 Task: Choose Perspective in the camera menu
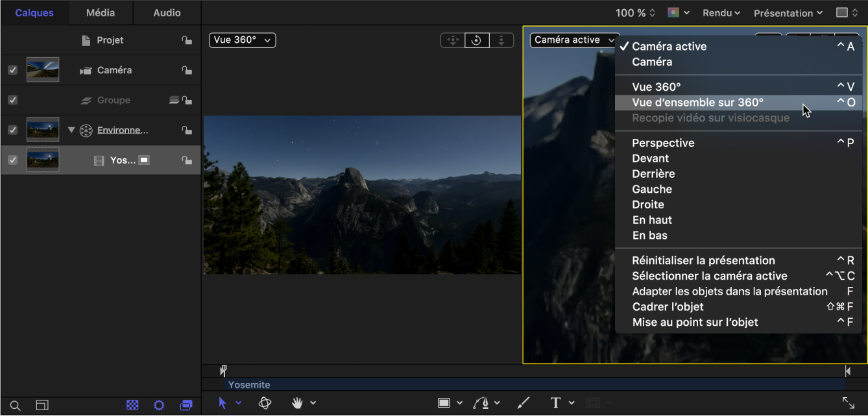click(x=663, y=142)
